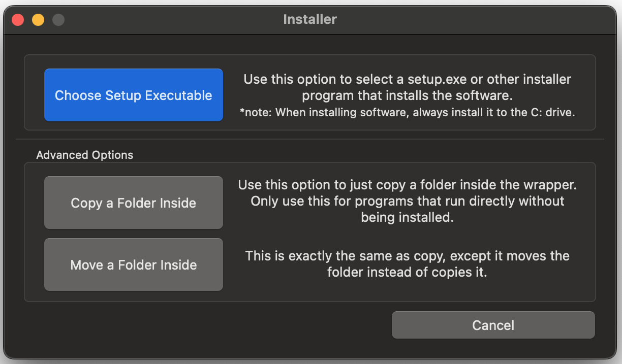Click 'folder instead of copies it.' text
Image resolution: width=622 pixels, height=364 pixels.
pos(407,272)
